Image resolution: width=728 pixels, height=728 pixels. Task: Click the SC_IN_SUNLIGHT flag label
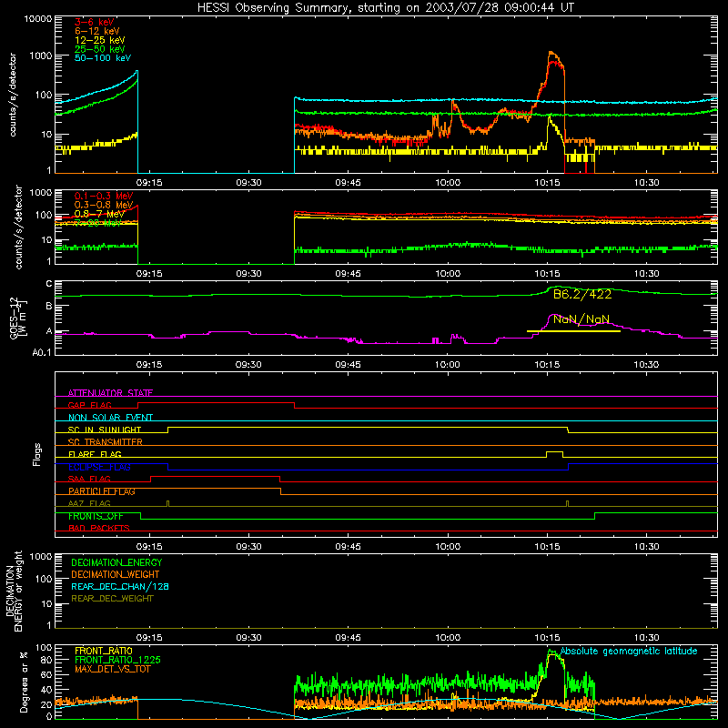[104, 430]
